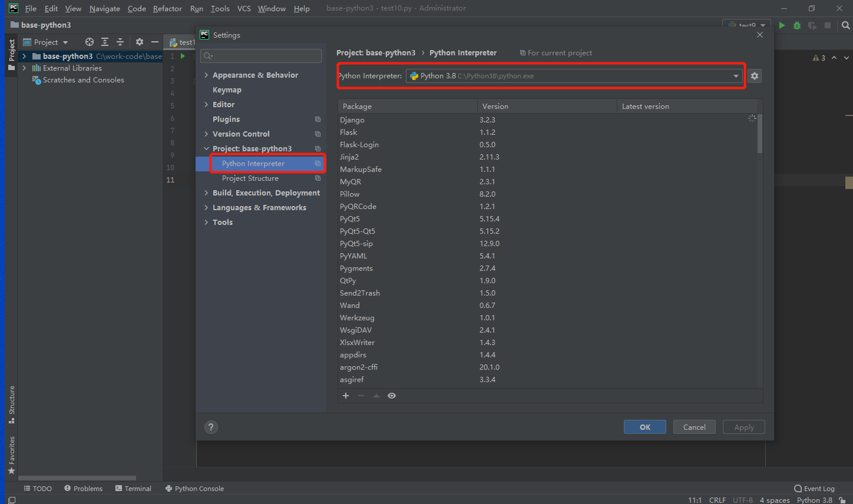Open the Project view selector dropdown
The width and height of the screenshot is (853, 504).
(46, 42)
